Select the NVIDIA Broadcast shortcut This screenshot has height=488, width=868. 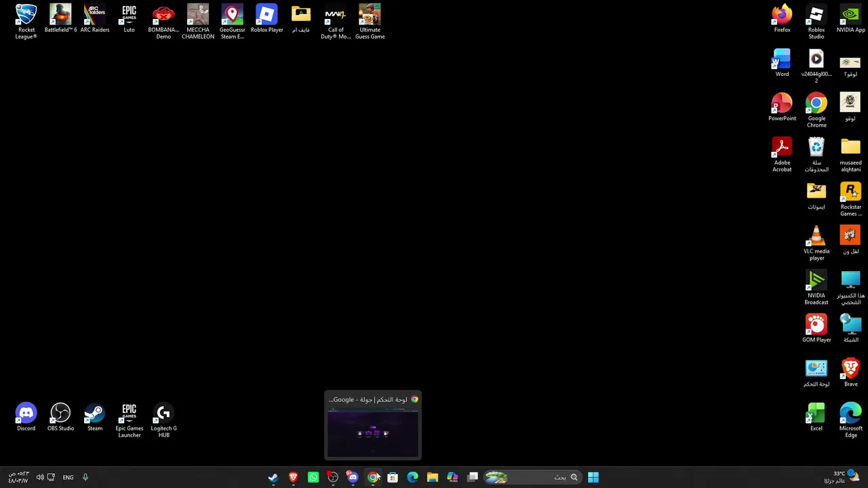pos(816,287)
